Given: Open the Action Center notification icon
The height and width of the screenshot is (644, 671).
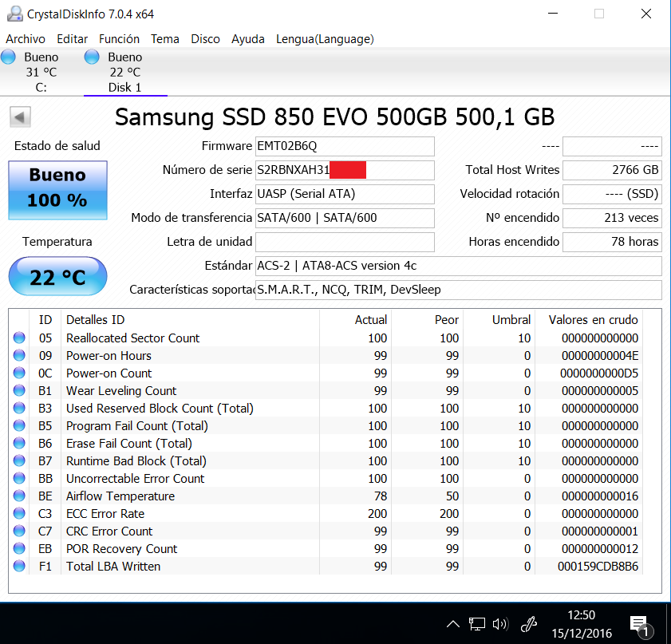Looking at the screenshot, I should 641,626.
